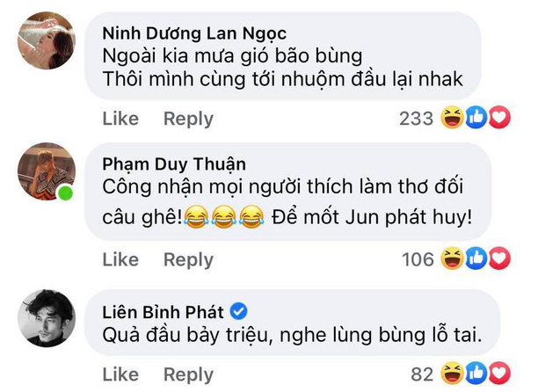Image resolution: width=545 pixels, height=392 pixels.
Task: Reply to Liên Bình Phát's comment
Action: 188,375
